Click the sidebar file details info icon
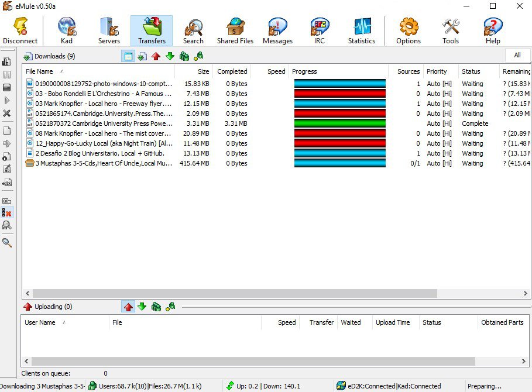The width and height of the screenshot is (532, 392). tap(6, 156)
